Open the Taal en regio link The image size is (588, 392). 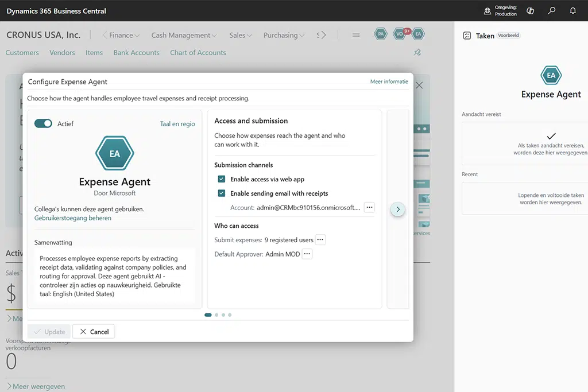[177, 123]
